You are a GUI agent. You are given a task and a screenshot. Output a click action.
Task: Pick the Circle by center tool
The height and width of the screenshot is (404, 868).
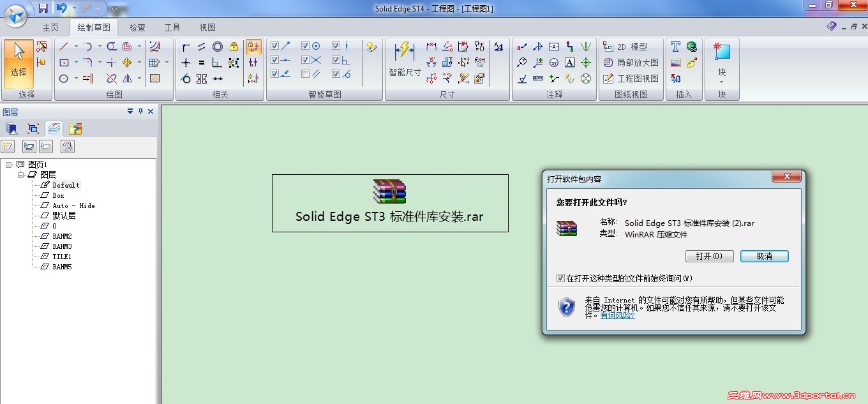(x=64, y=79)
